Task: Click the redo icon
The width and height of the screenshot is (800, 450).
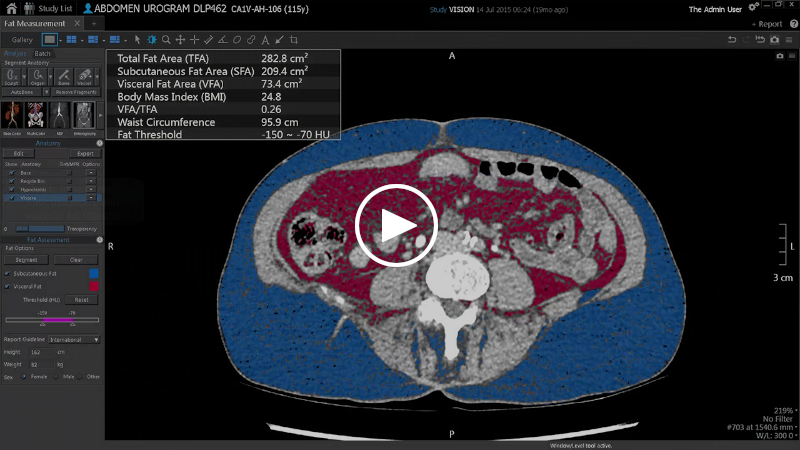Action: point(746,39)
